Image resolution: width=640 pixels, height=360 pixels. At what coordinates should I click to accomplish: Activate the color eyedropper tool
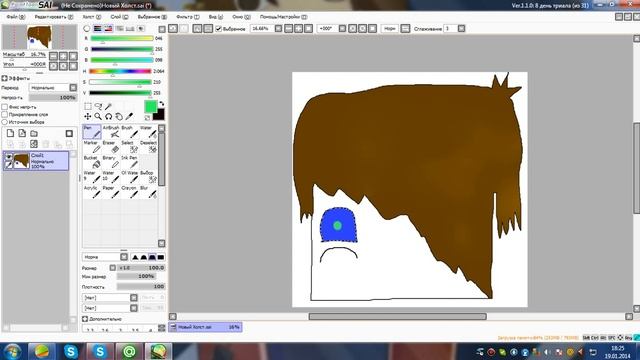pos(129,117)
